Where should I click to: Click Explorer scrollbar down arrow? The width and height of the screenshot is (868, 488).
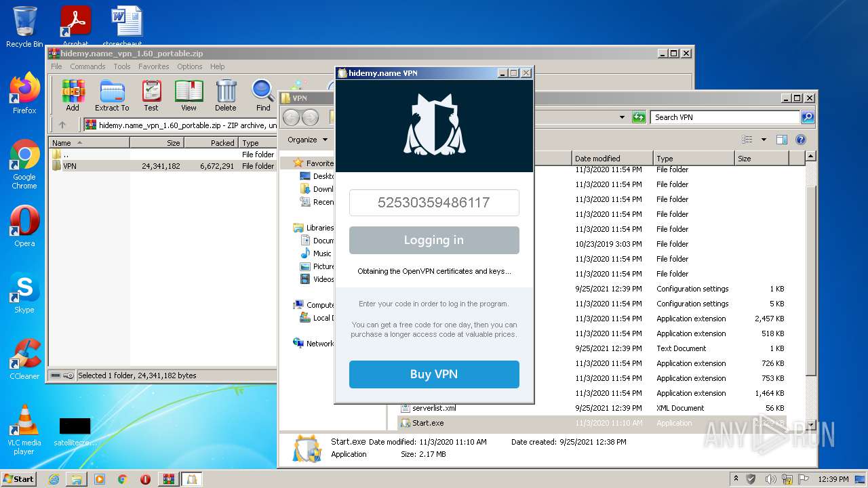click(x=810, y=424)
